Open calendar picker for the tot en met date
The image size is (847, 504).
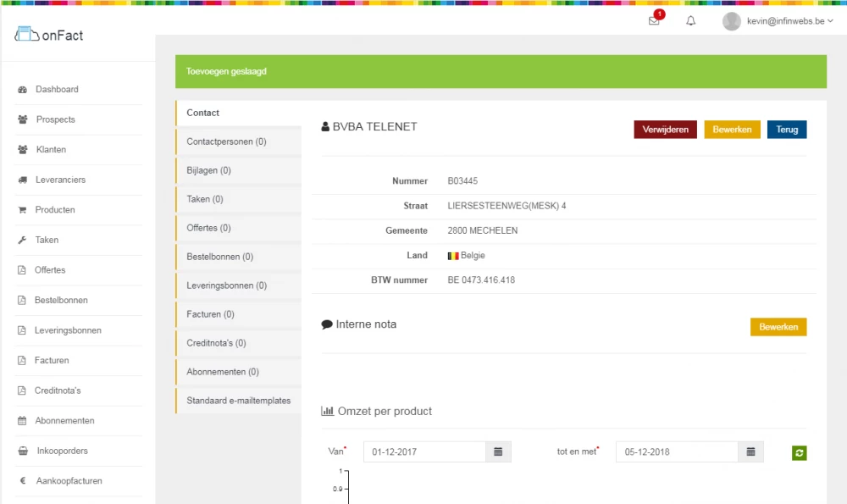coord(750,452)
